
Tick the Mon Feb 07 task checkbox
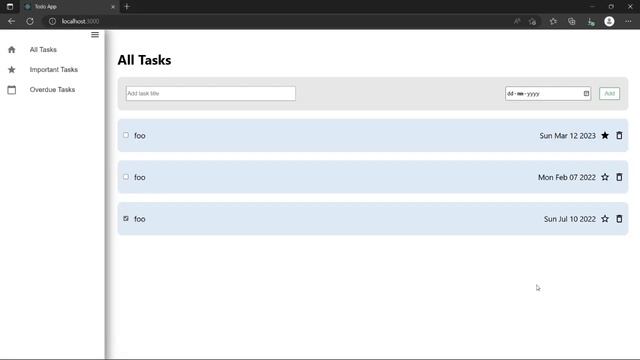pyautogui.click(x=126, y=177)
